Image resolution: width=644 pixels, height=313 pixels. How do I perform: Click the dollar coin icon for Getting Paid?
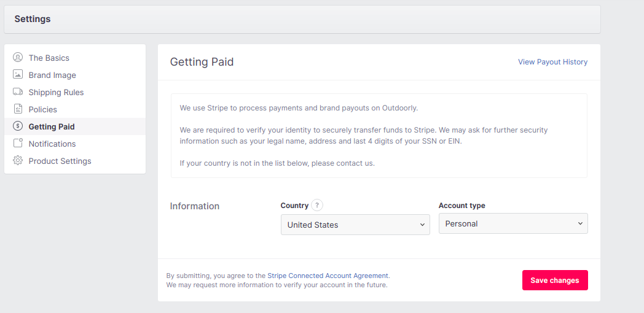pyautogui.click(x=18, y=126)
